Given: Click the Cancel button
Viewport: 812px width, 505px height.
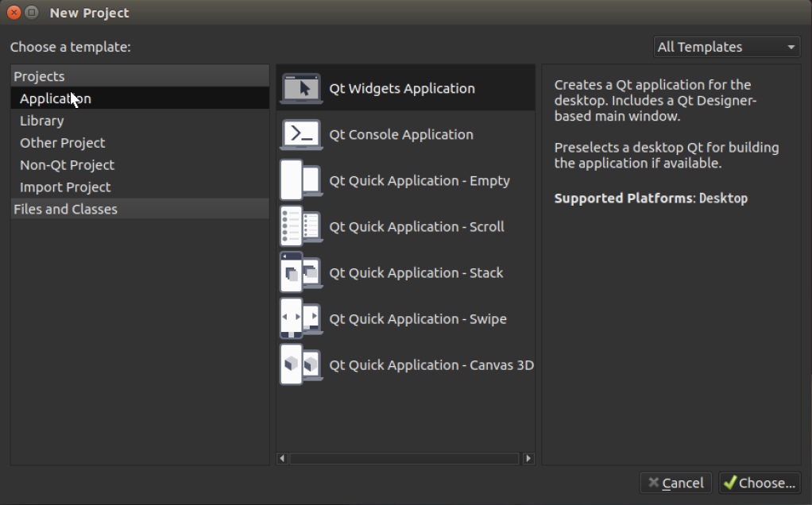Looking at the screenshot, I should click(x=676, y=483).
